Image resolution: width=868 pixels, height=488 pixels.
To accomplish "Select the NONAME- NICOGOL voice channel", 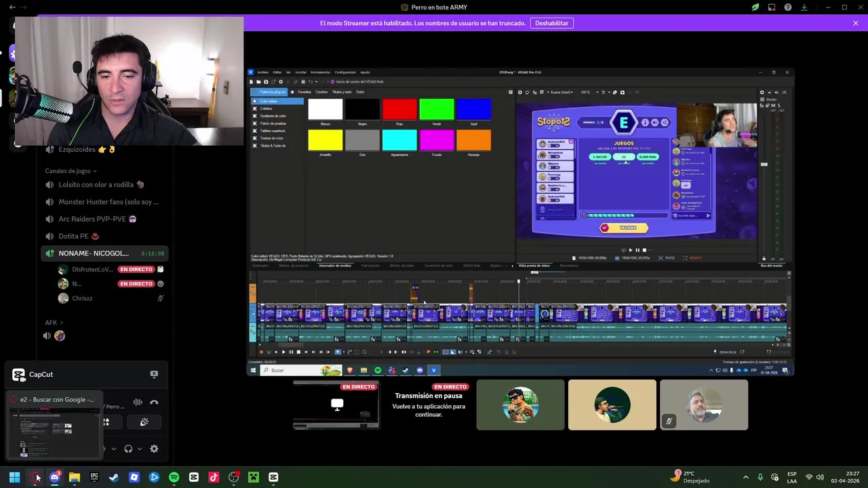I will (x=104, y=253).
